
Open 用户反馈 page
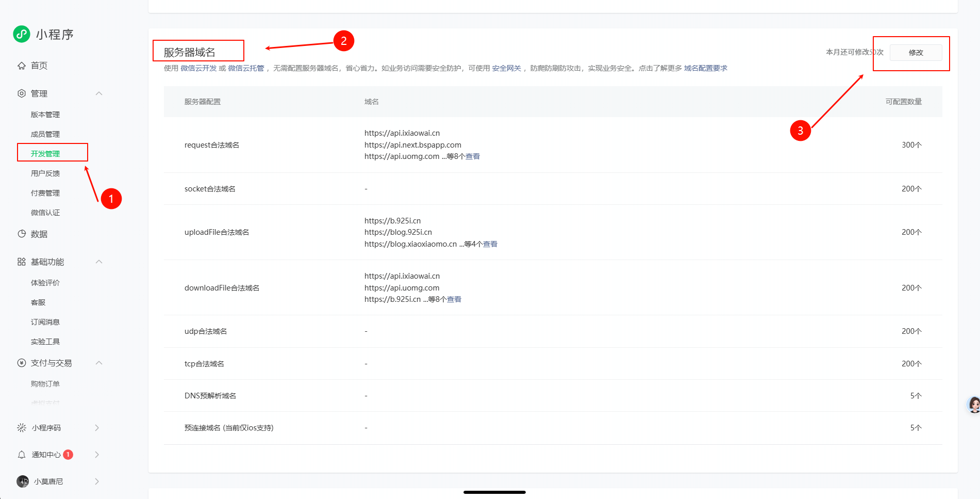point(45,173)
